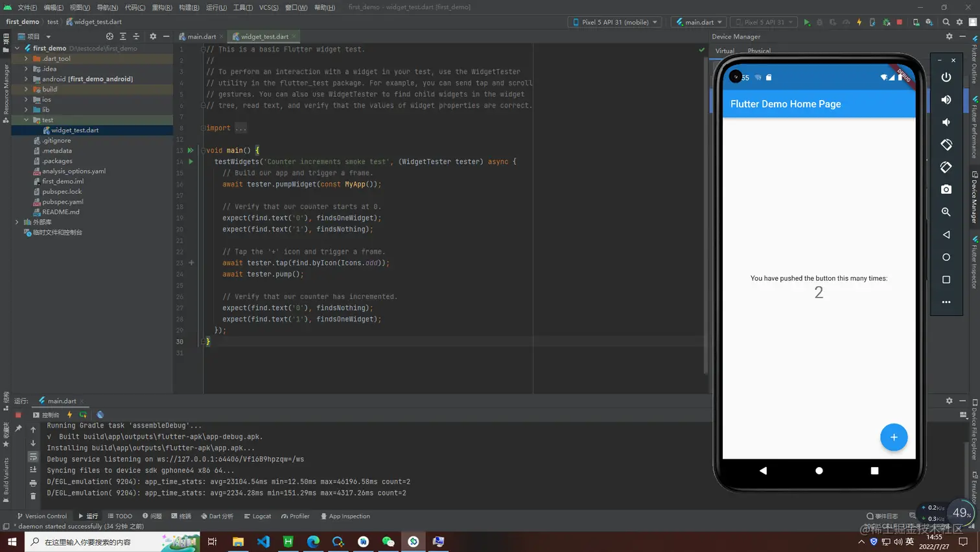The image size is (980, 552).
Task: Open the TODO tool window
Action: click(x=120, y=516)
